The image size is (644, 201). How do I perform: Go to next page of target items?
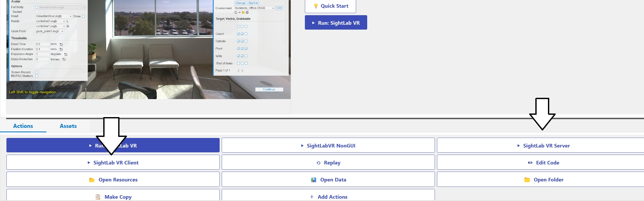click(x=242, y=71)
